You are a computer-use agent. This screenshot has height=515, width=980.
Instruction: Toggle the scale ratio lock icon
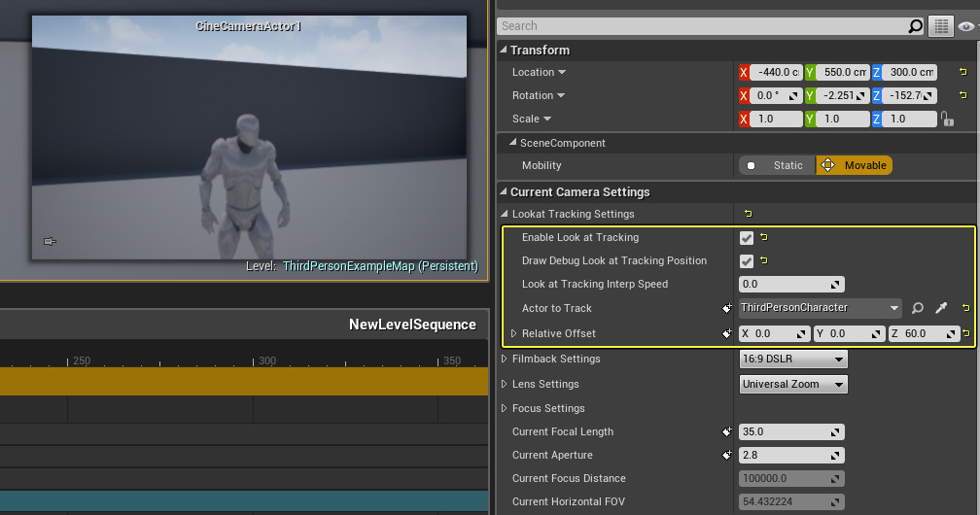946,119
